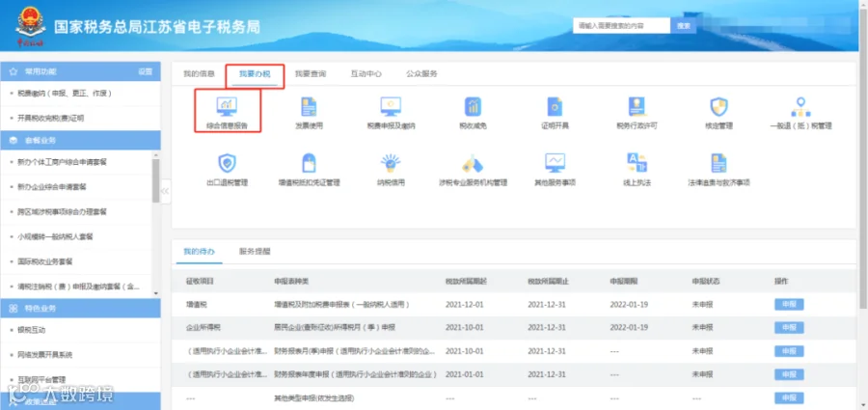Select the 我的待办 tab

200,252
